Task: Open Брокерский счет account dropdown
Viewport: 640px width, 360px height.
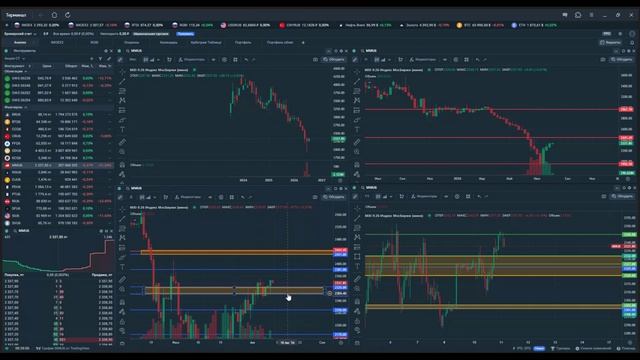Action: (20, 34)
